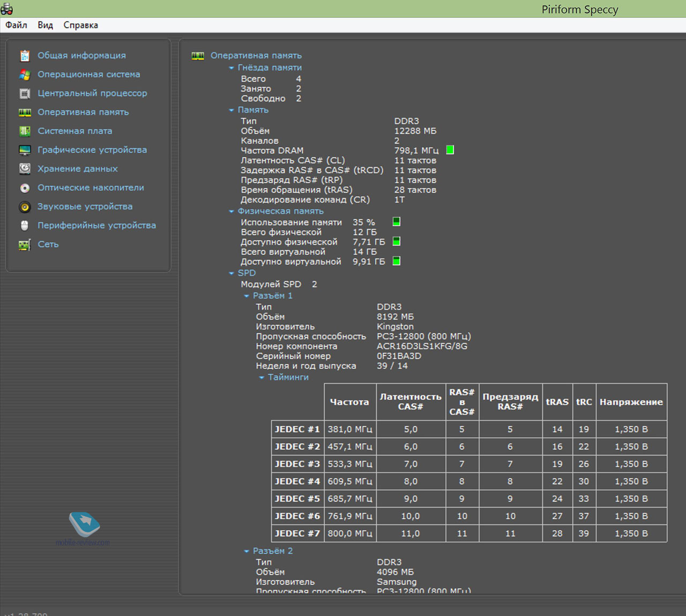Click the Kingston manufacturer value
The width and height of the screenshot is (686, 616).
coord(395,326)
